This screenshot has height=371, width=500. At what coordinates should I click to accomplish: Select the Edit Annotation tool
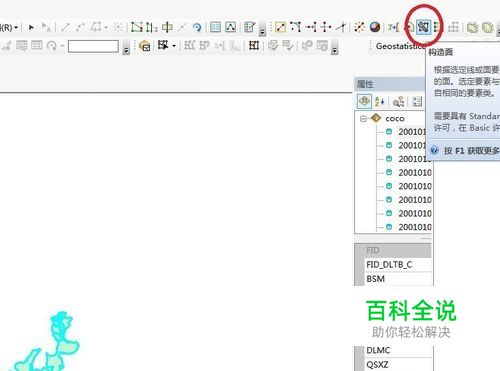(46, 27)
